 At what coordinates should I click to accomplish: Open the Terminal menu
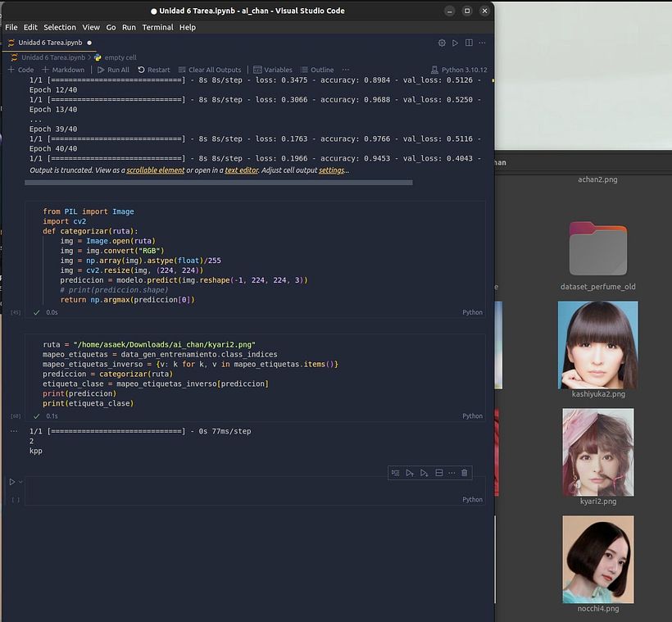tap(157, 27)
